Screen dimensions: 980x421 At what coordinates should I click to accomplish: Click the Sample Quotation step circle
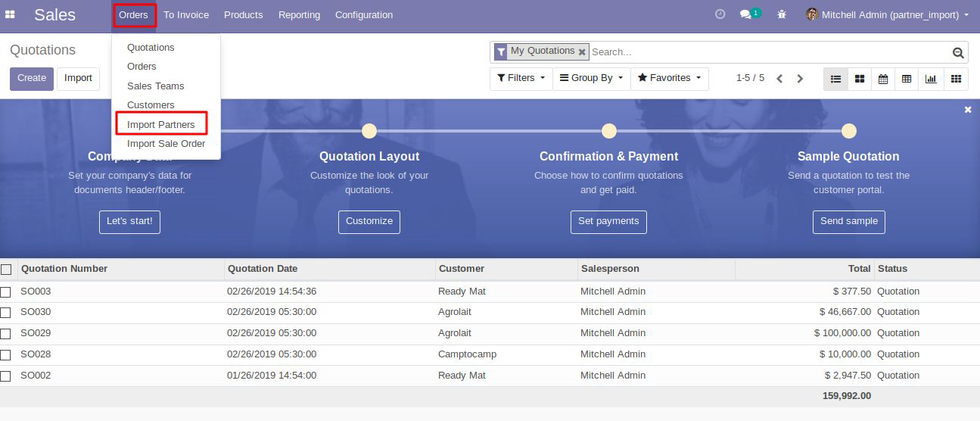(848, 131)
